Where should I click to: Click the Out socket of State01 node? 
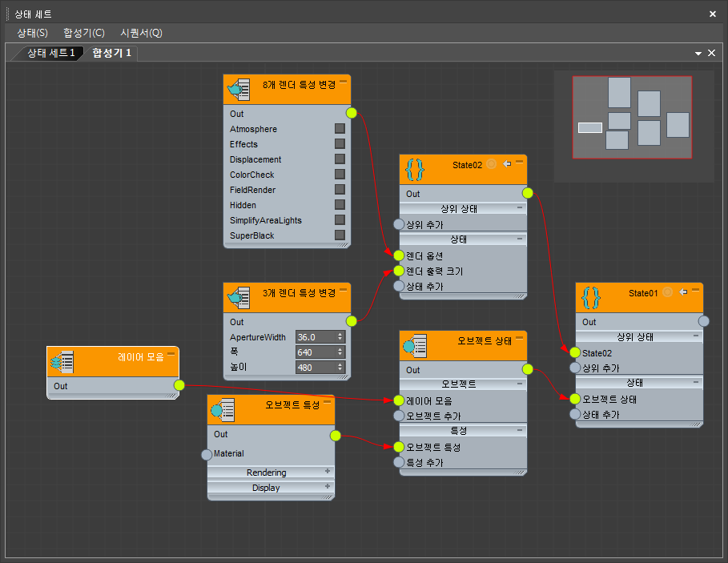point(704,321)
